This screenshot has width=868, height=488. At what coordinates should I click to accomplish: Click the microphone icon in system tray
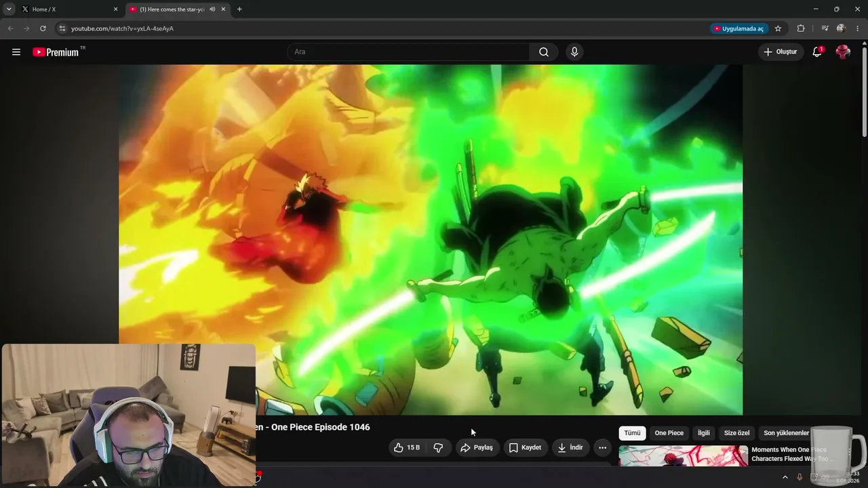(800, 477)
